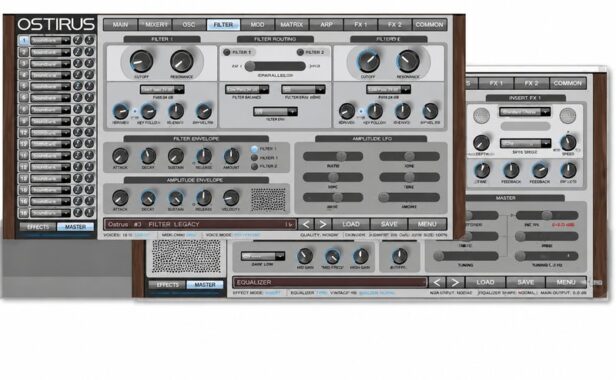Viewport: 616px width, 380px height.
Task: Go to previous preset in back Equalizer window
Action: click(x=436, y=282)
